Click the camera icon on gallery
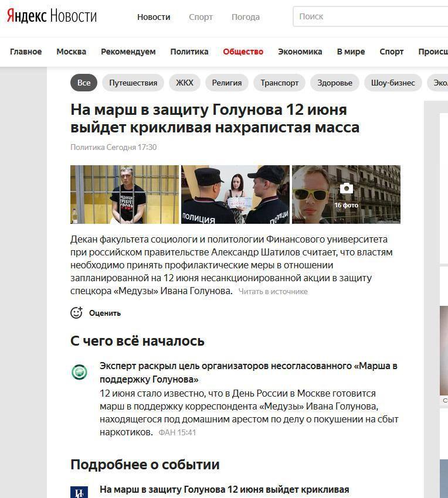Screen dimensions: 448x498 346,188
